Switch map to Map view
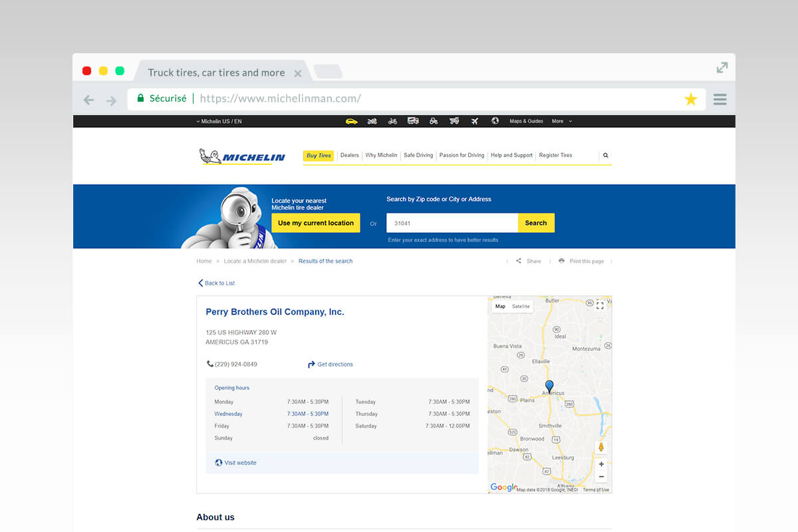 point(500,307)
